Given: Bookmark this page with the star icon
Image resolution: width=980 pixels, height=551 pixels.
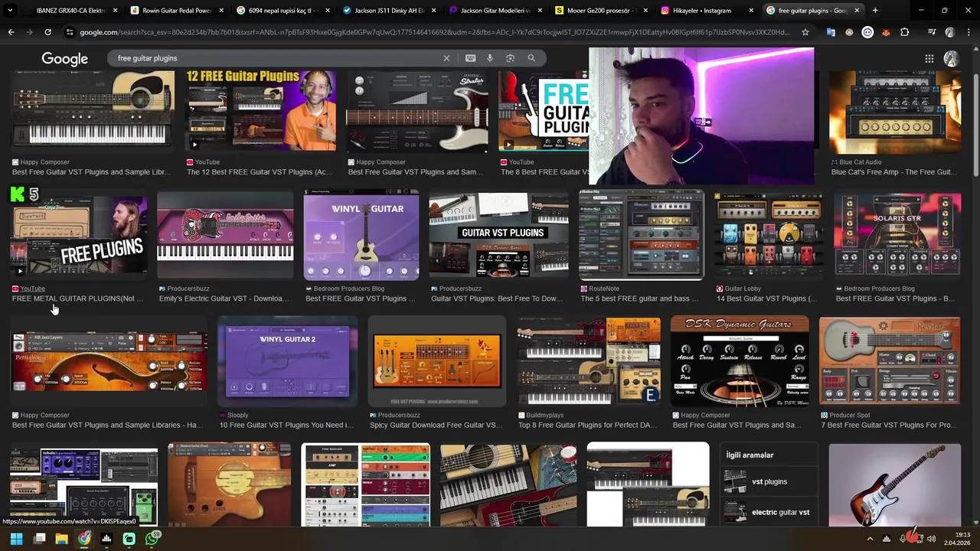Looking at the screenshot, I should point(805,32).
